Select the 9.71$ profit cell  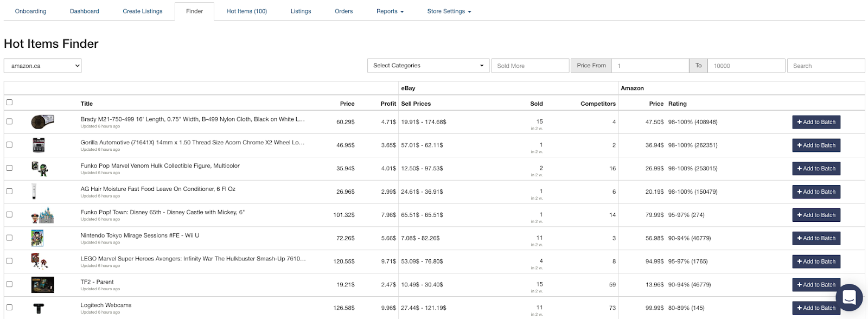point(388,261)
